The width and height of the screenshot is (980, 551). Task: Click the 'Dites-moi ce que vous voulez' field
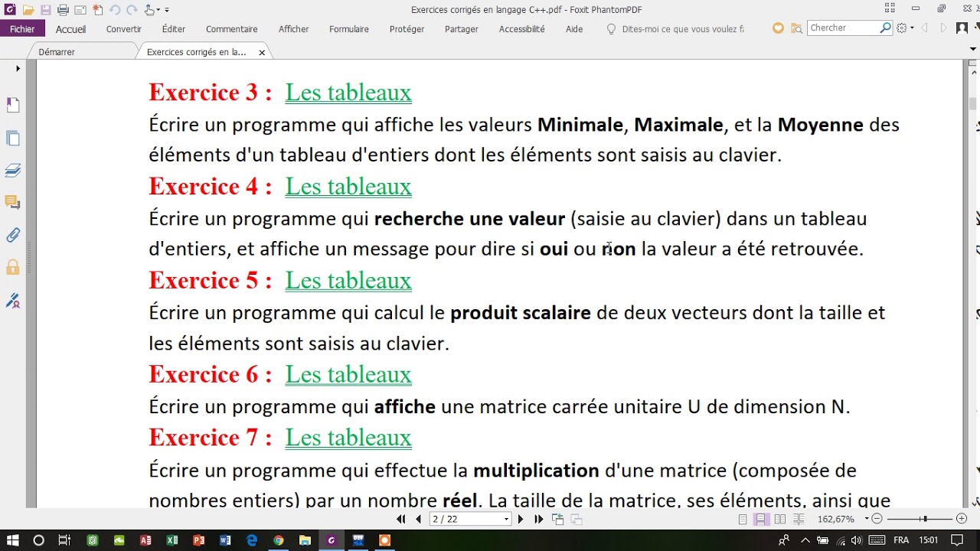click(x=675, y=29)
